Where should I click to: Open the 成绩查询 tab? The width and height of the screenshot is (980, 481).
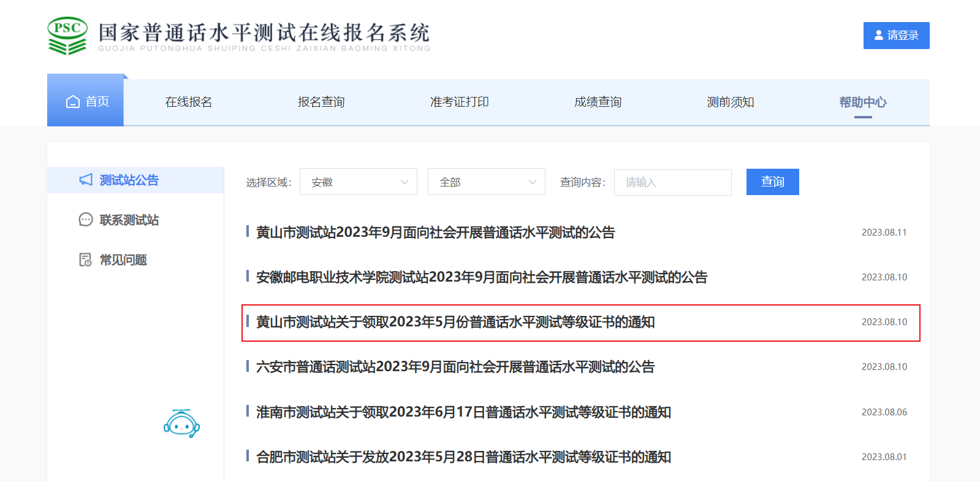(598, 102)
